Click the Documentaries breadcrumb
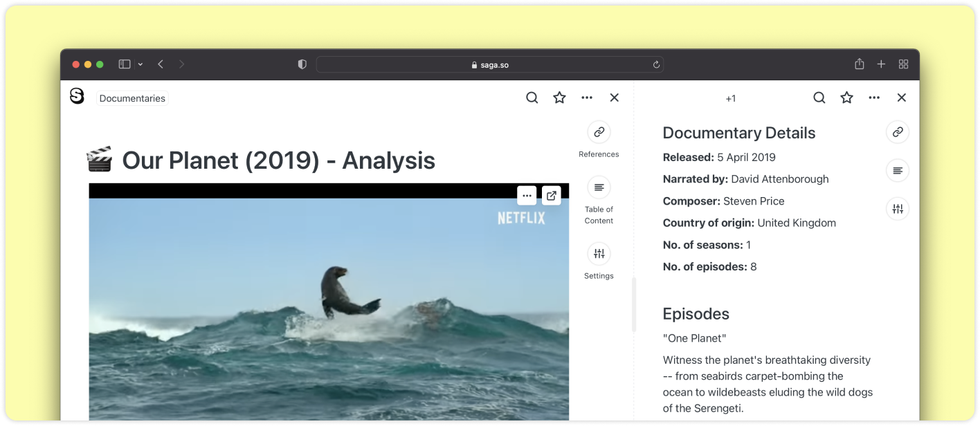 pyautogui.click(x=132, y=98)
